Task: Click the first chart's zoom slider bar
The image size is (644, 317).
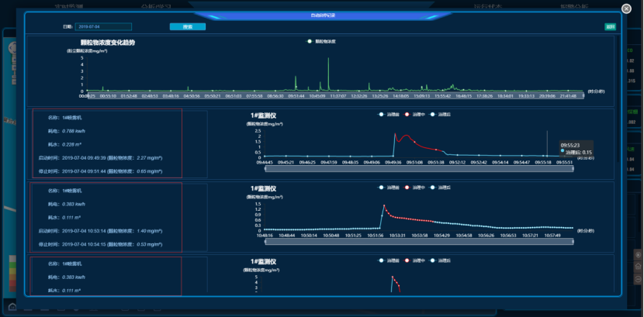Action: point(419,168)
